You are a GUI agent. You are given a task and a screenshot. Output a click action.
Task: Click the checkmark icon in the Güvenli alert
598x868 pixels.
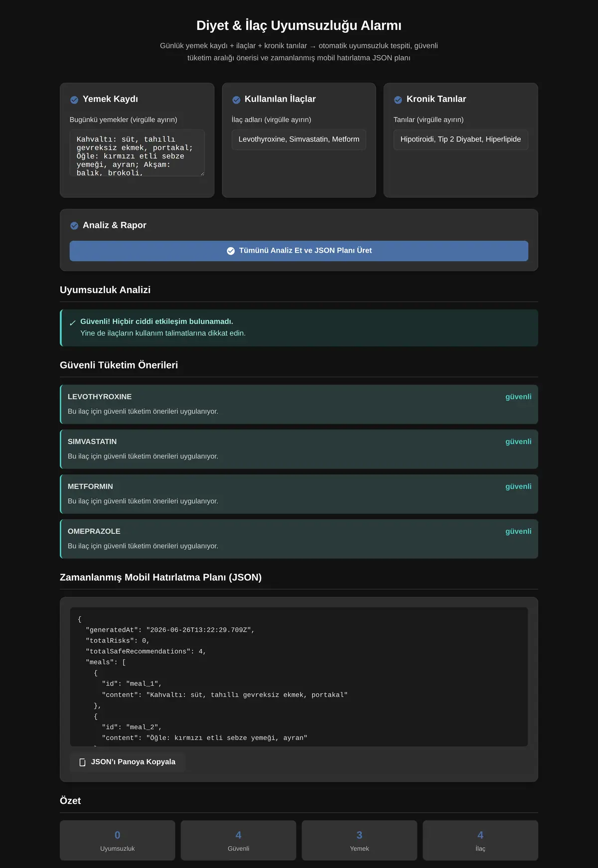click(73, 323)
